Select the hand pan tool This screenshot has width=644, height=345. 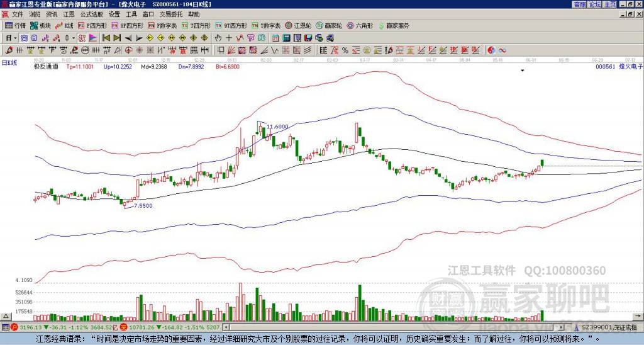point(218,38)
